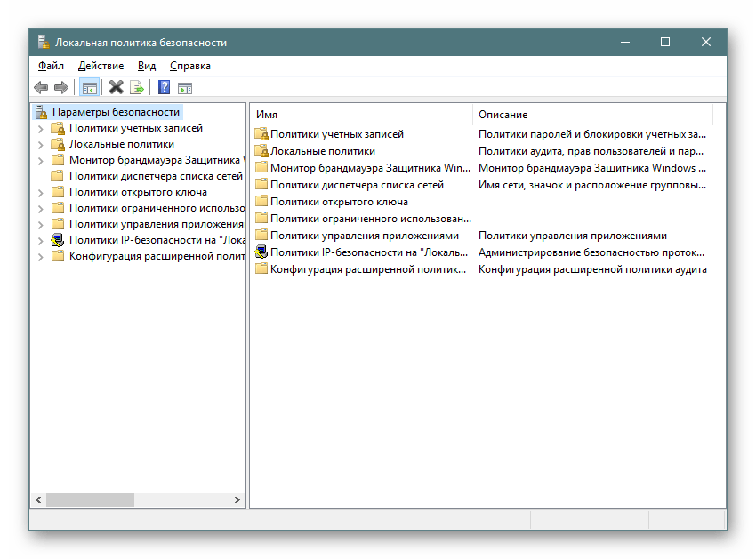The image size is (756, 559).
Task: Click the left pane horizontal scrollbar right arrow
Action: point(238,500)
